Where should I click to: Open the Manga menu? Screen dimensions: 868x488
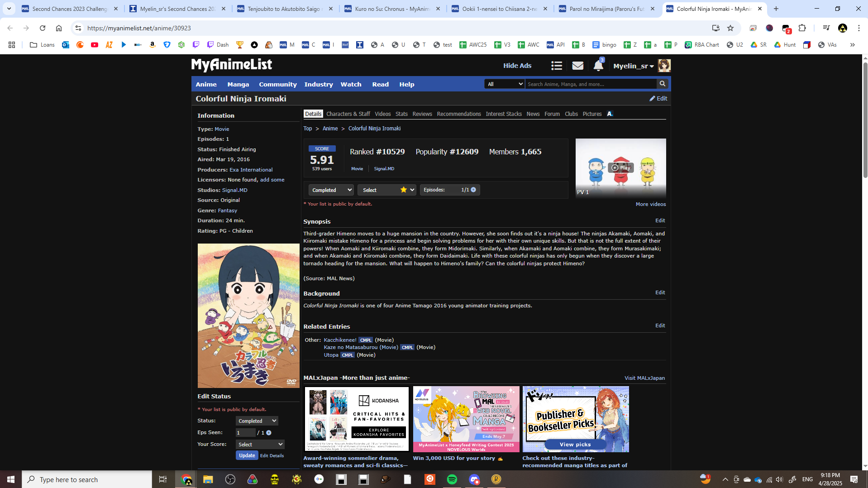pos(238,84)
